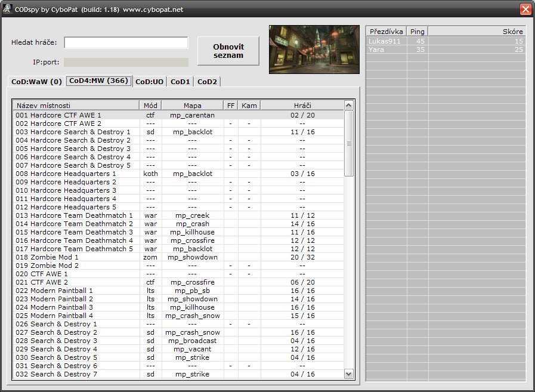Click the 20 / 32 players cell
This screenshot has width=535, height=392.
coord(302,258)
